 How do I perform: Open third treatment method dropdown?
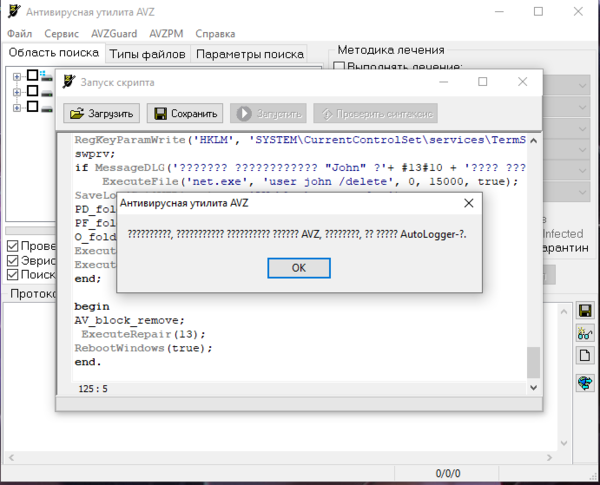583,129
